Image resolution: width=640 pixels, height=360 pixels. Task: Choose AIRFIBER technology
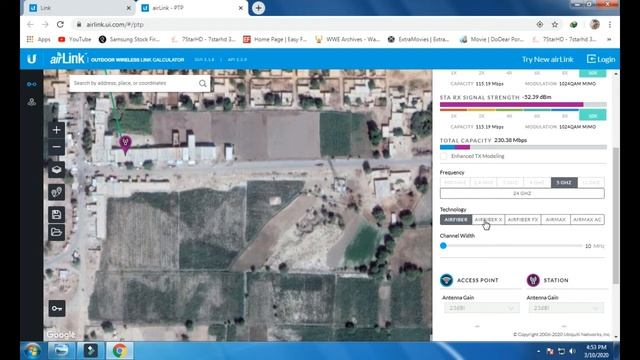click(456, 220)
